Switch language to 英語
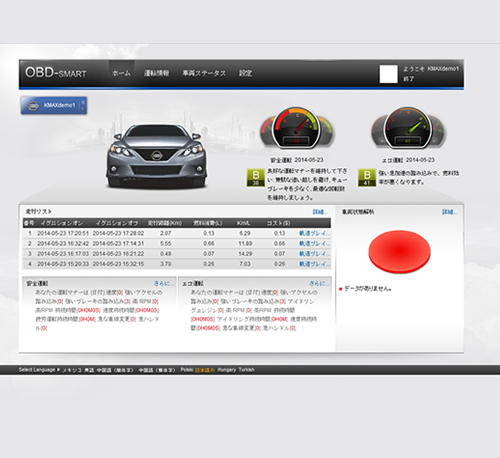The width and height of the screenshot is (500, 458). [x=89, y=370]
